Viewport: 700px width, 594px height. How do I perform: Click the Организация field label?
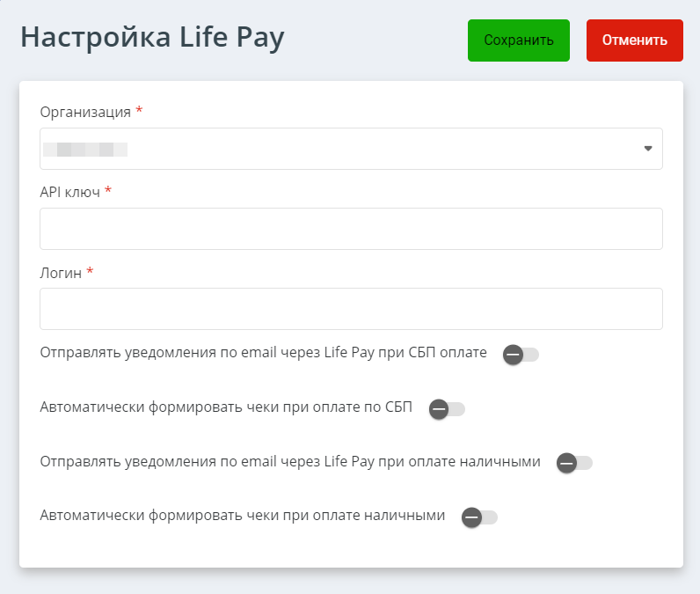(x=85, y=112)
